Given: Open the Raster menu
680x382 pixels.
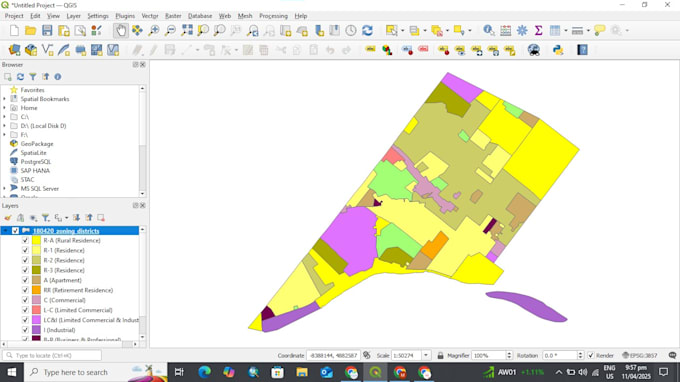Looking at the screenshot, I should point(173,16).
